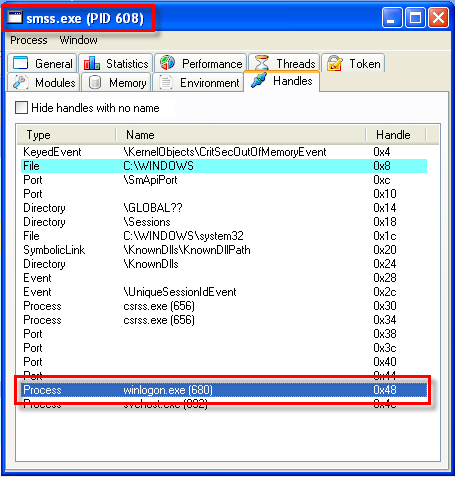Select the winlogon.exe (680) process handle row
The image size is (455, 477).
coord(224,390)
